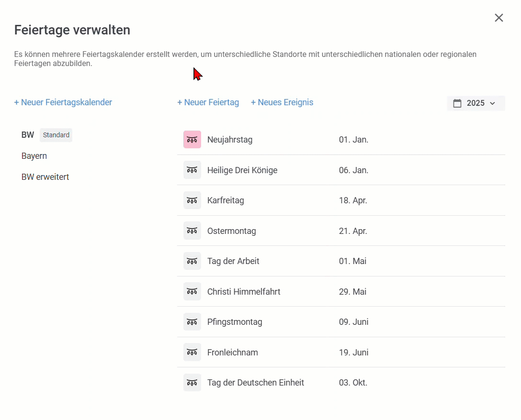Click the calendar icon in year selector
This screenshot has height=420, width=521.
pyautogui.click(x=457, y=103)
